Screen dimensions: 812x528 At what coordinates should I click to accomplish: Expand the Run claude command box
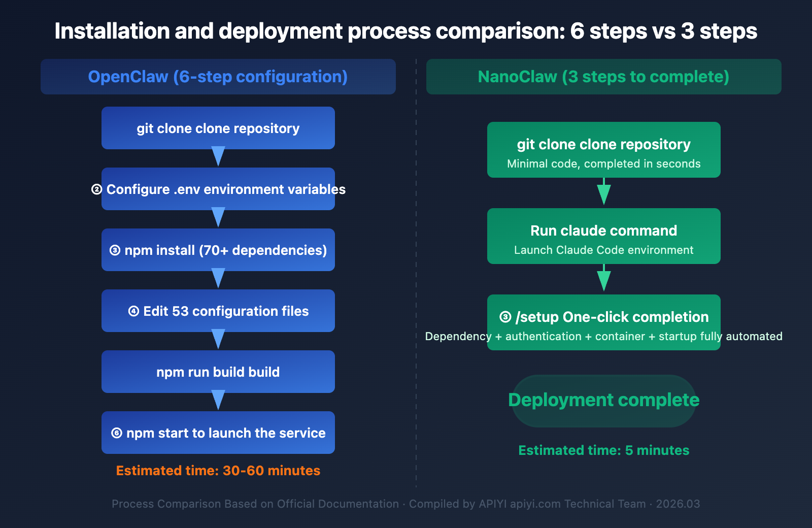604,236
